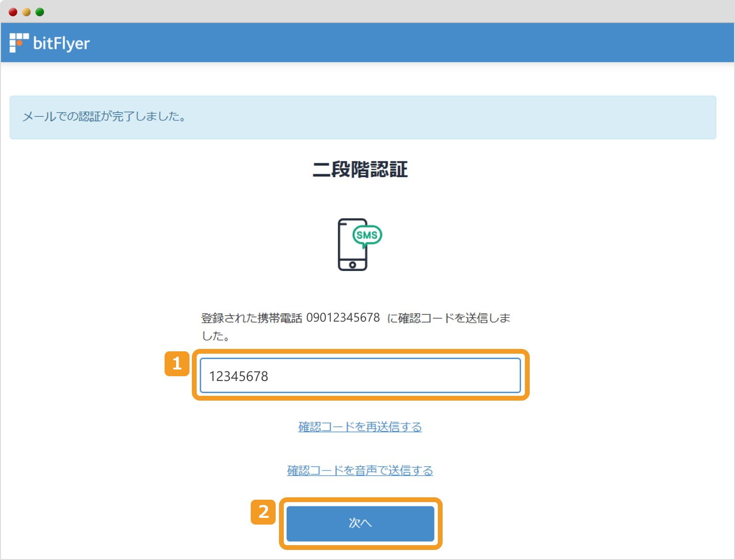Click the phone home button circle icon

point(353,264)
